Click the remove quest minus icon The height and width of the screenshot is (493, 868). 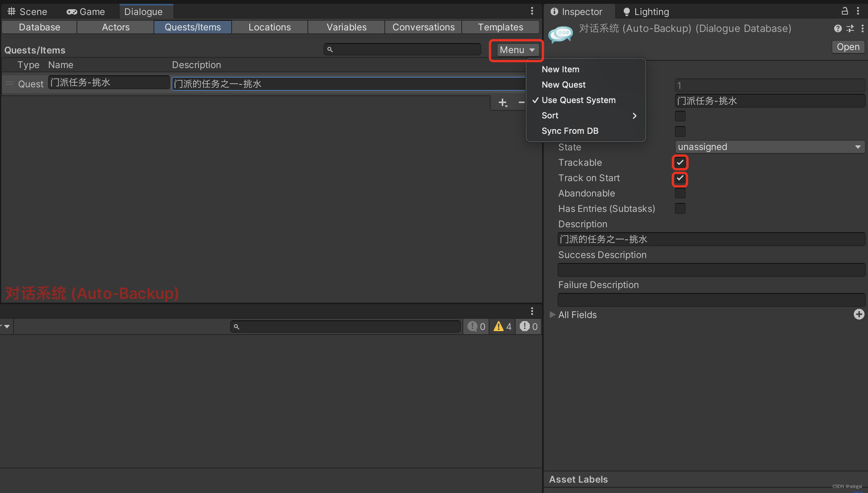(x=521, y=102)
